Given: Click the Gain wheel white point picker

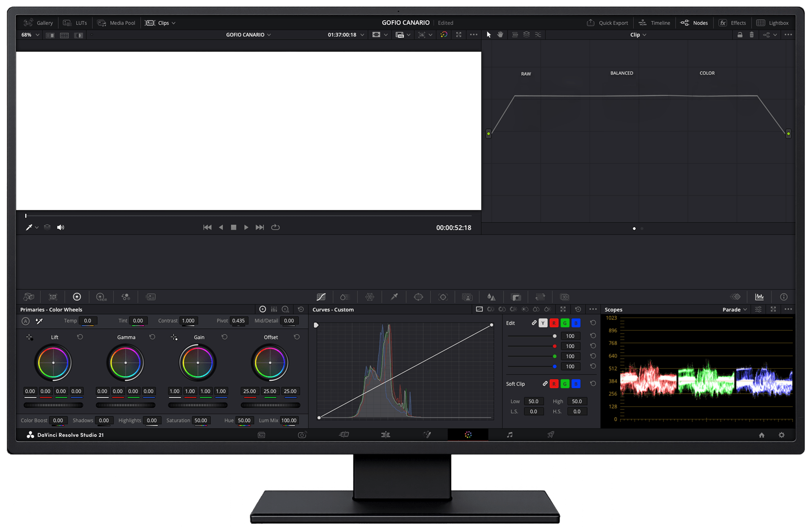Looking at the screenshot, I should [174, 337].
